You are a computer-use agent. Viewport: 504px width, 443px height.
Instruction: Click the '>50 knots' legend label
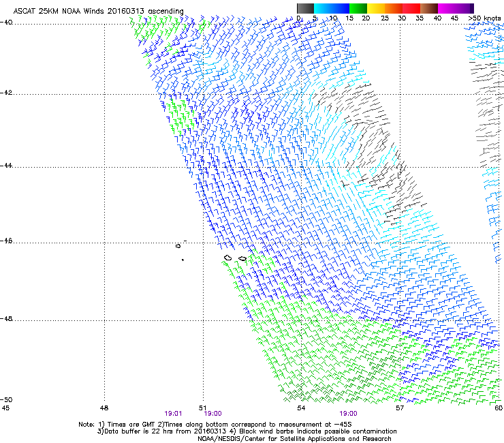(484, 18)
